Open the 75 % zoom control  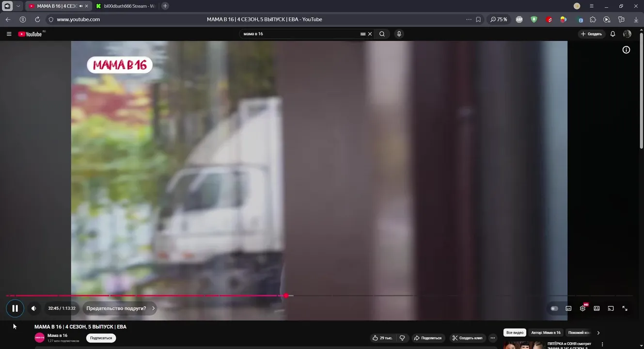tap(499, 19)
